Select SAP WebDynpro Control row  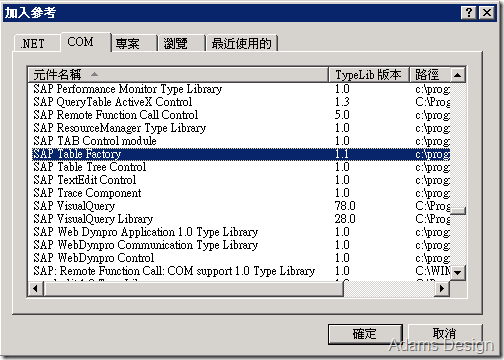[x=241, y=258]
